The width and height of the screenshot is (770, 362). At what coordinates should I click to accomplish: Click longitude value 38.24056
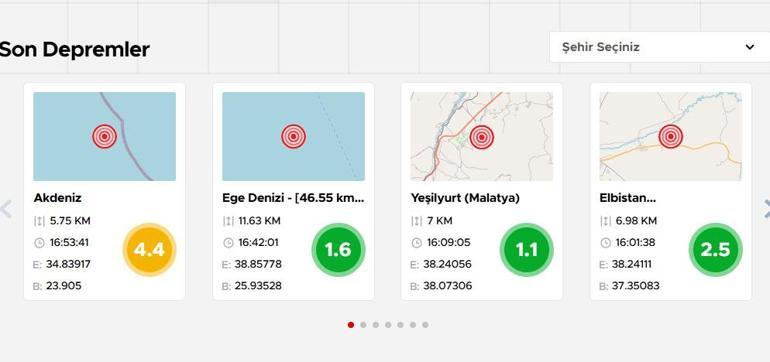(447, 264)
